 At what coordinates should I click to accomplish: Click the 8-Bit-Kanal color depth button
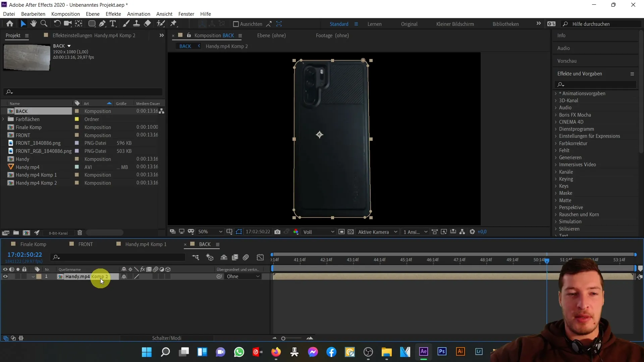click(x=58, y=233)
